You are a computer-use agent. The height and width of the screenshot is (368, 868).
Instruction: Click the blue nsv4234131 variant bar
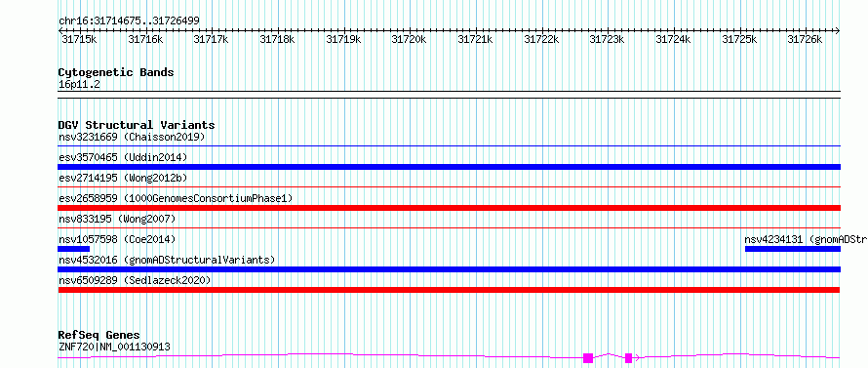(x=793, y=249)
